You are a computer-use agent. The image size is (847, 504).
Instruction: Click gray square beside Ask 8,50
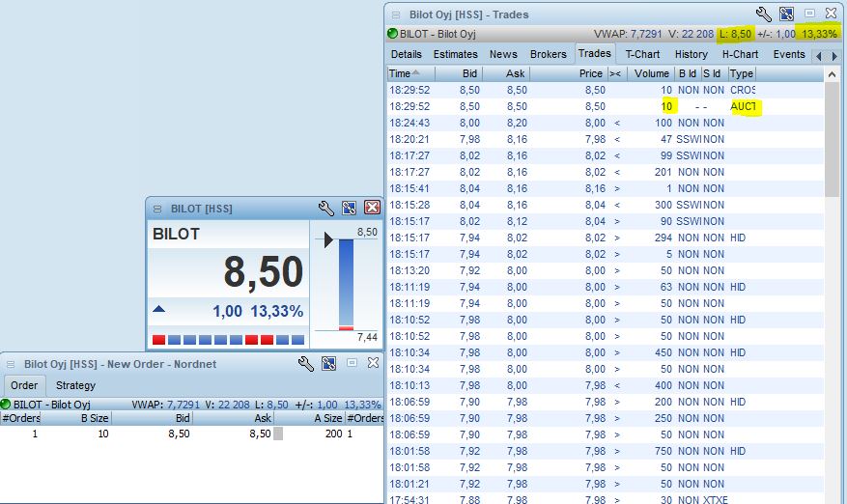(278, 434)
